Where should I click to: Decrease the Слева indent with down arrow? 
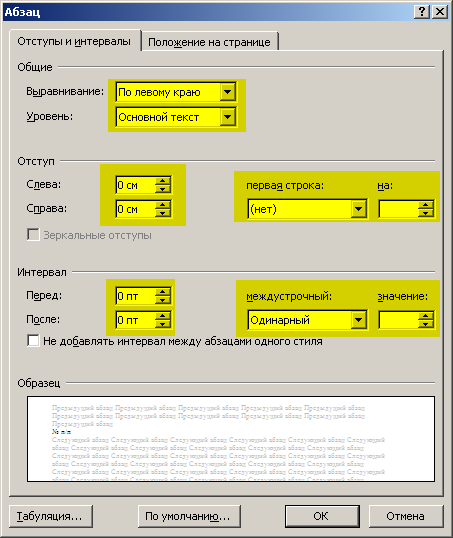coord(163,189)
